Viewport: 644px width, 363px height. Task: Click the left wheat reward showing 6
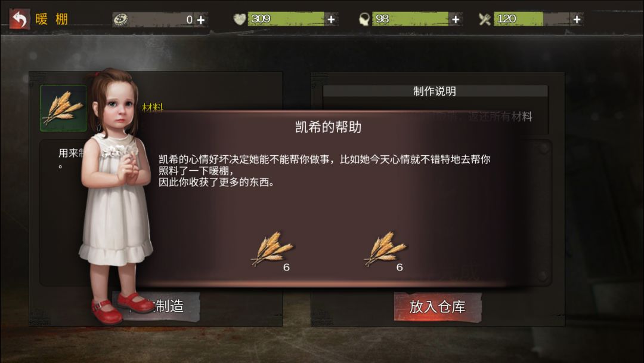click(271, 250)
